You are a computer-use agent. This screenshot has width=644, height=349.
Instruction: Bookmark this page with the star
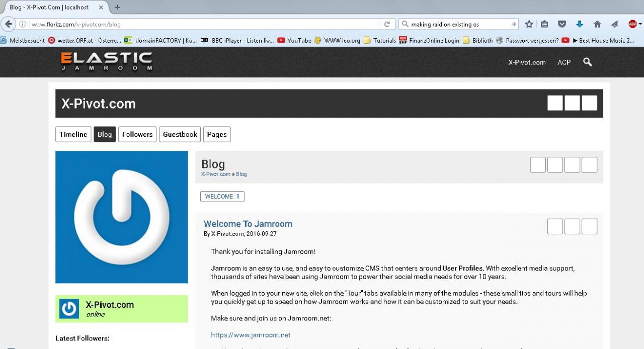click(x=529, y=24)
